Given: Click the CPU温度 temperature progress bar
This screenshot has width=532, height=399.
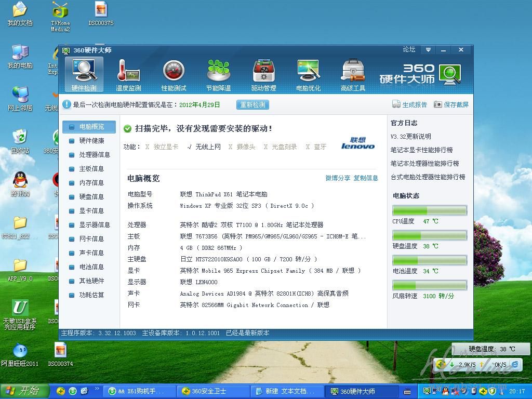Looking at the screenshot, I should point(429,210).
